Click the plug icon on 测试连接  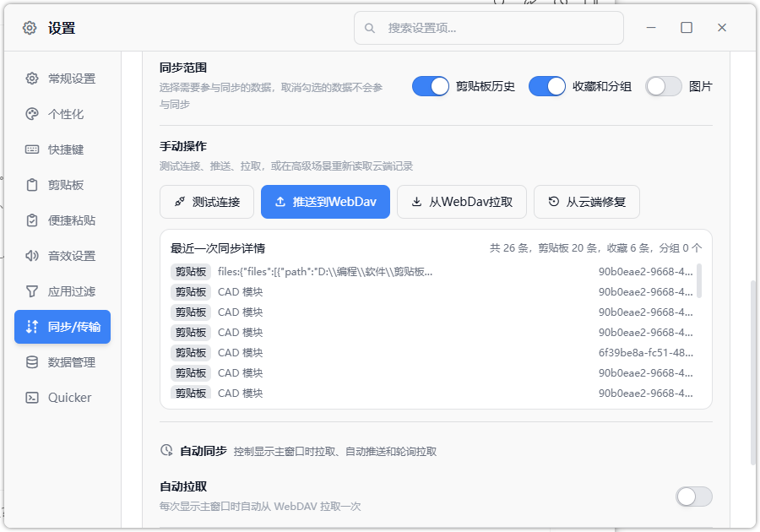tap(180, 202)
